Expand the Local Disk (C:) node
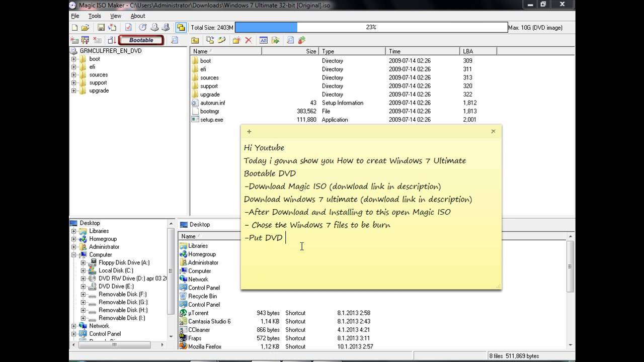The image size is (644, 362). click(84, 270)
